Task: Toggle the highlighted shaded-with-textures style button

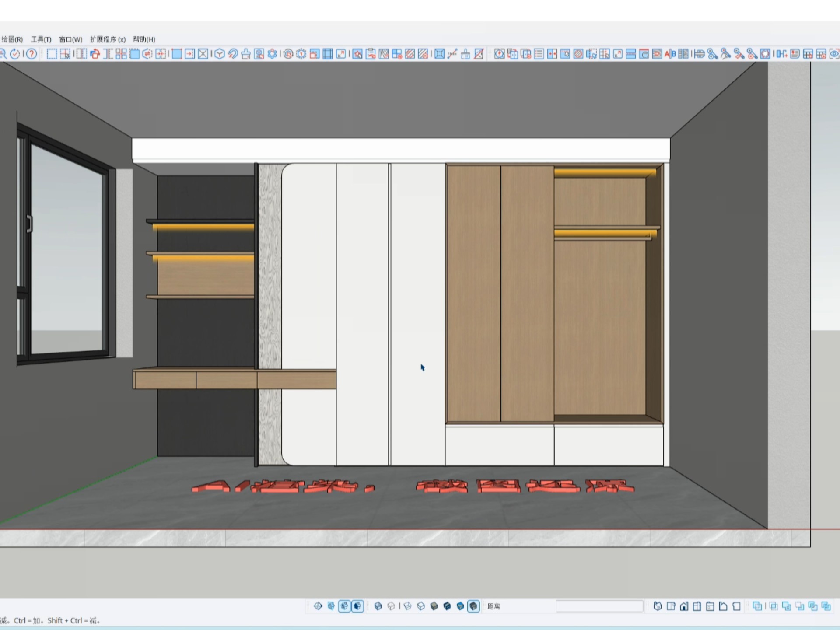Action: click(473, 606)
